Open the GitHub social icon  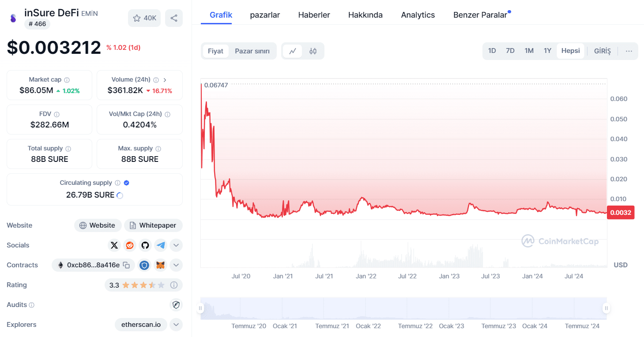pos(145,245)
